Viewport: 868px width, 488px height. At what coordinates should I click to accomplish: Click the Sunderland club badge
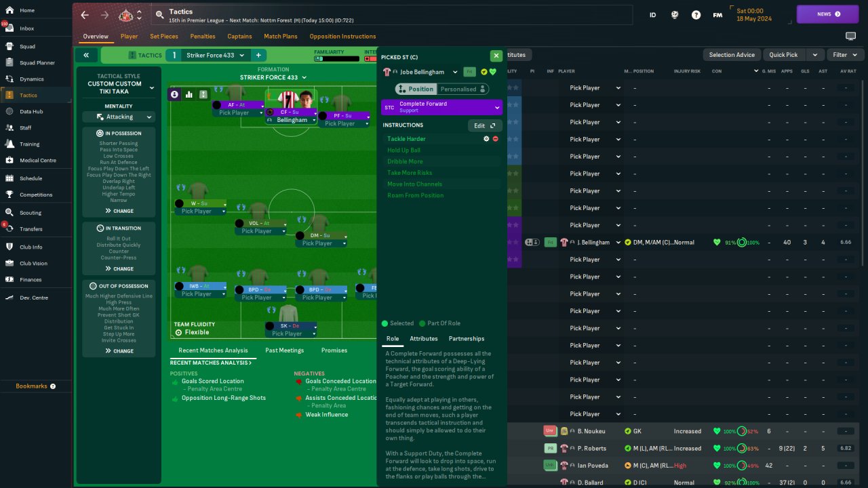pos(125,15)
